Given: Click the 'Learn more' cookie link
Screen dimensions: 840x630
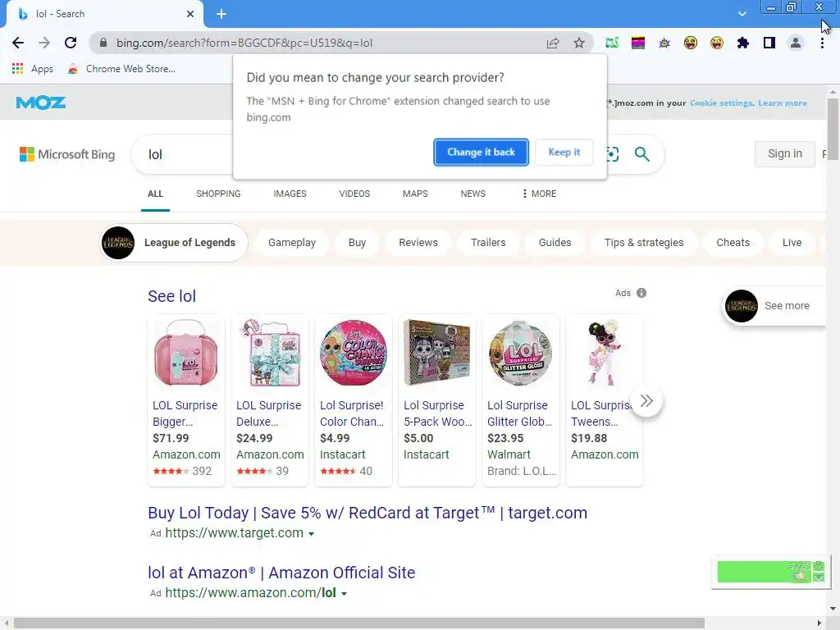Looking at the screenshot, I should 782,103.
